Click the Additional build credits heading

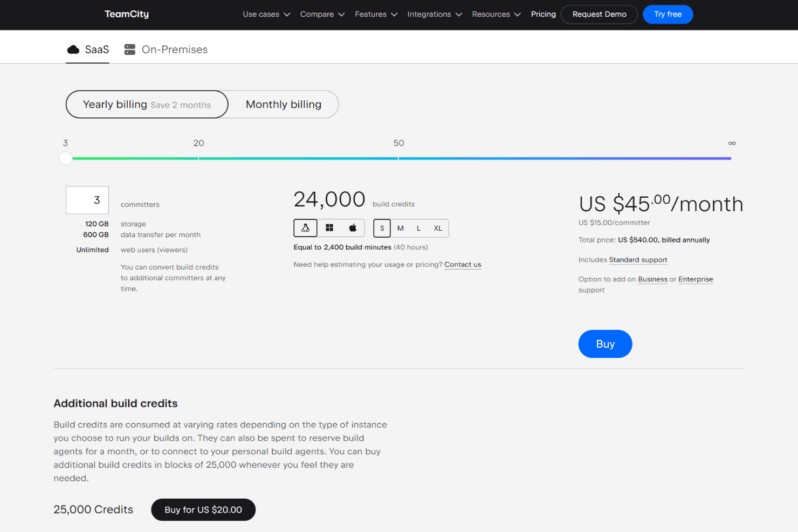[115, 404]
